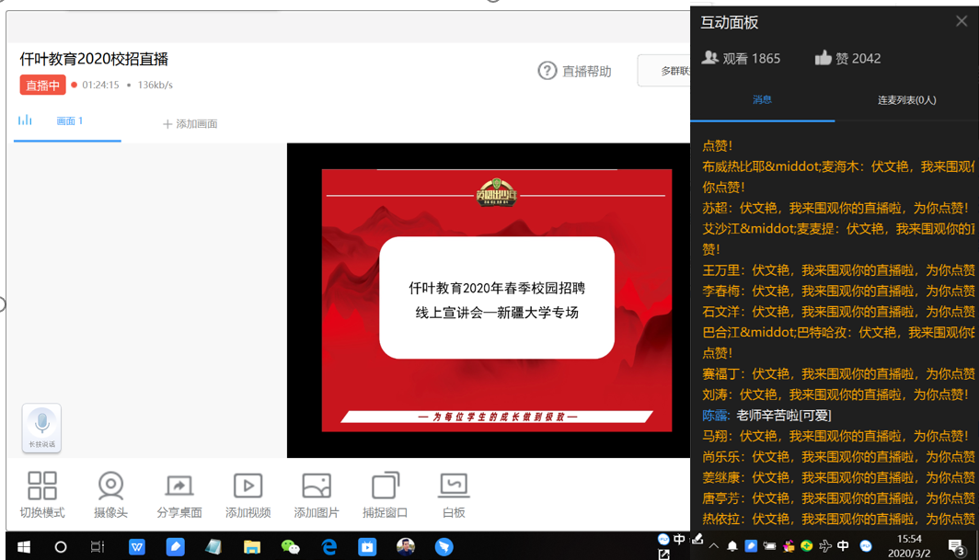Screen dimensions: 979x560
Task: Open WPS Office from the taskbar
Action: (x=137, y=547)
